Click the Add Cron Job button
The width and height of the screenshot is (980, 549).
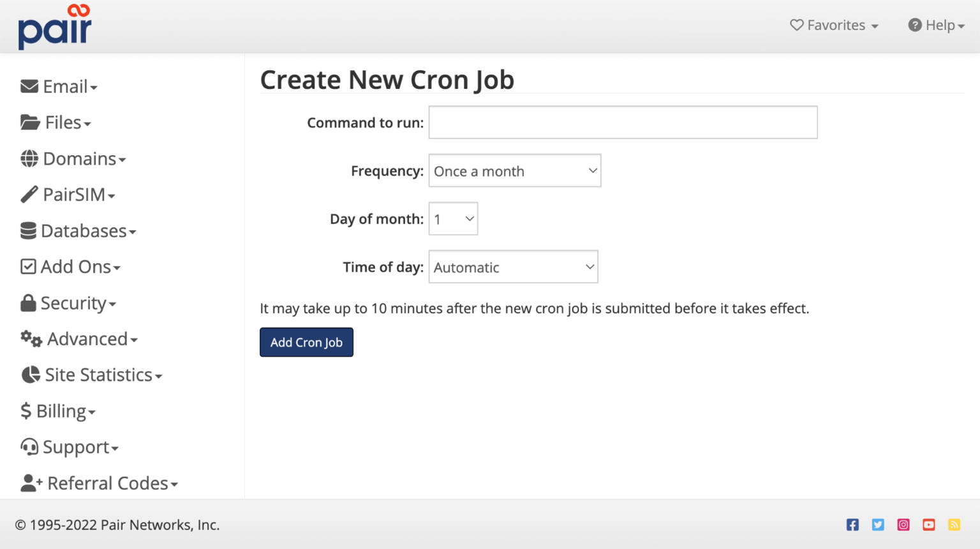tap(306, 342)
